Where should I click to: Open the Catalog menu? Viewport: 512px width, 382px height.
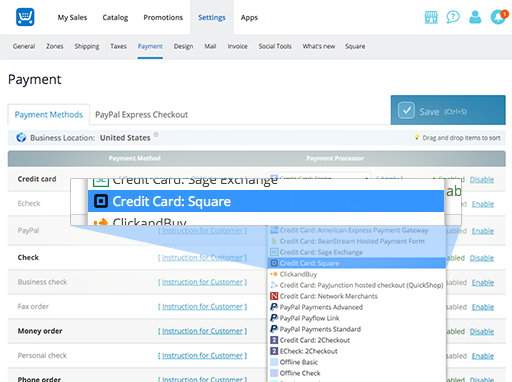point(115,17)
